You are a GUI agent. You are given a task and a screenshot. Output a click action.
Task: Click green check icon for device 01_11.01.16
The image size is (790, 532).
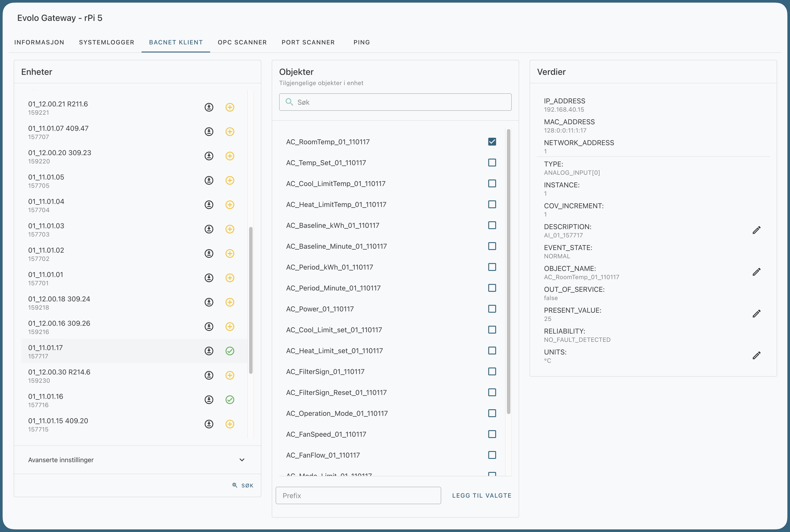pos(230,400)
